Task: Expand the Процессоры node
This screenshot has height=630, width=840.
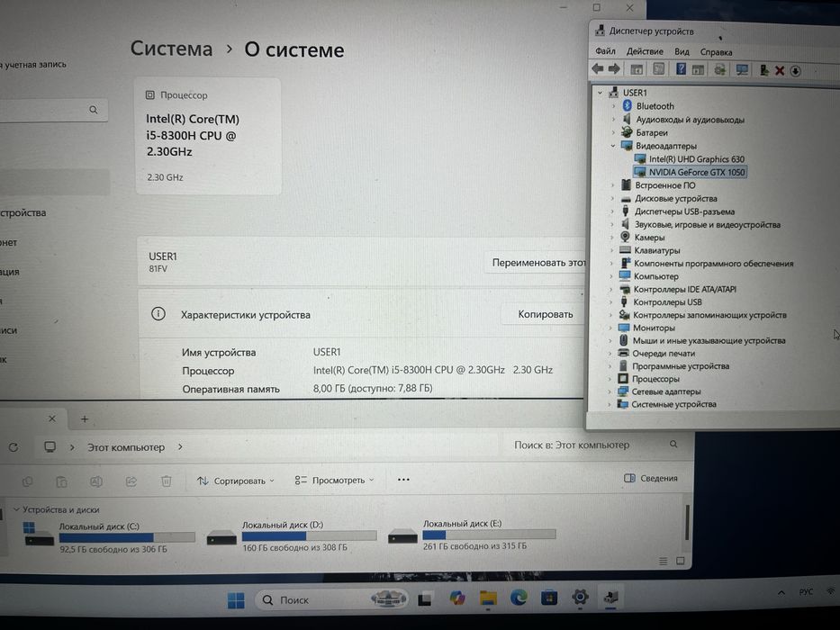Action: pos(610,379)
